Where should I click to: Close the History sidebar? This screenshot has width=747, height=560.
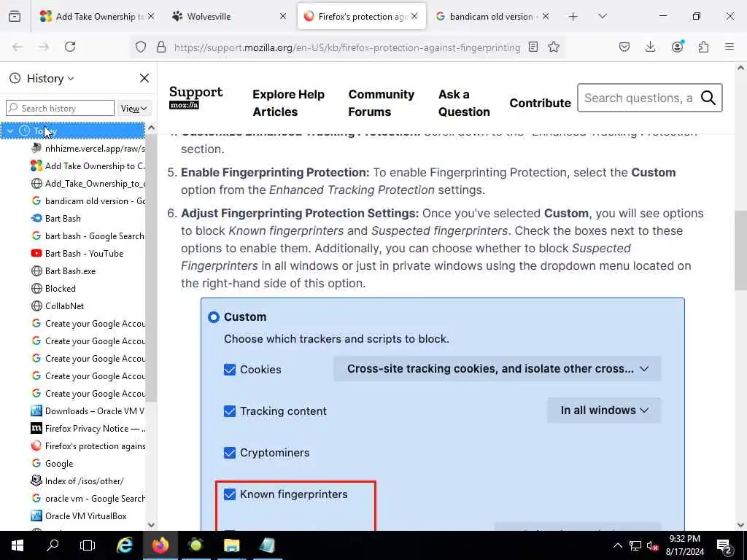coord(144,78)
